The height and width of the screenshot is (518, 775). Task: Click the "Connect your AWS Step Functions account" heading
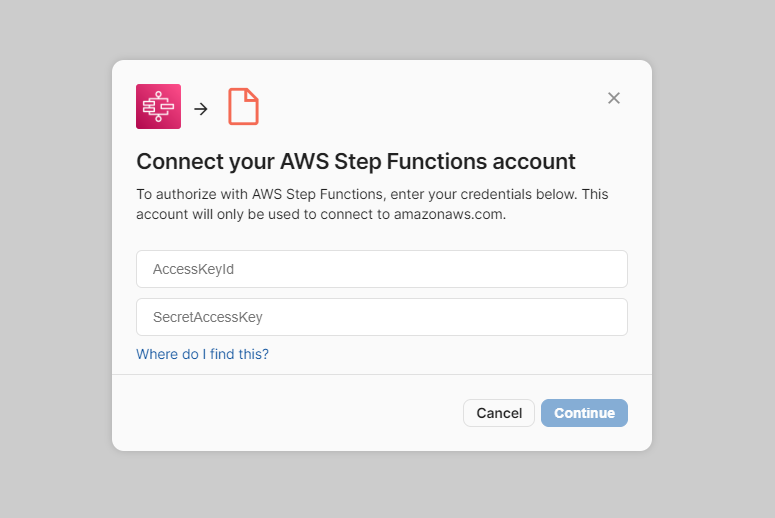coord(355,161)
